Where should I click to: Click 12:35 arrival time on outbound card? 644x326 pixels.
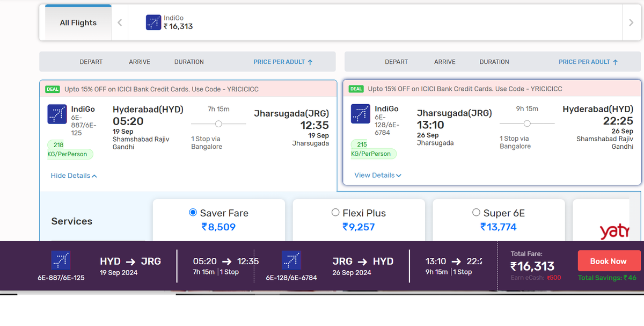pyautogui.click(x=314, y=125)
